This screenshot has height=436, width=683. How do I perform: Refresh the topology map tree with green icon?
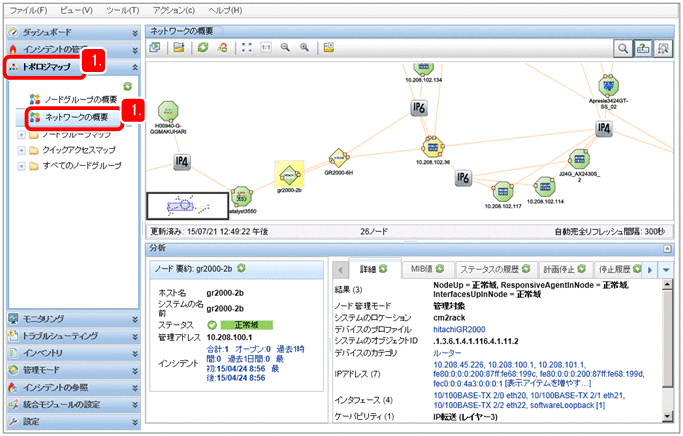point(127,86)
